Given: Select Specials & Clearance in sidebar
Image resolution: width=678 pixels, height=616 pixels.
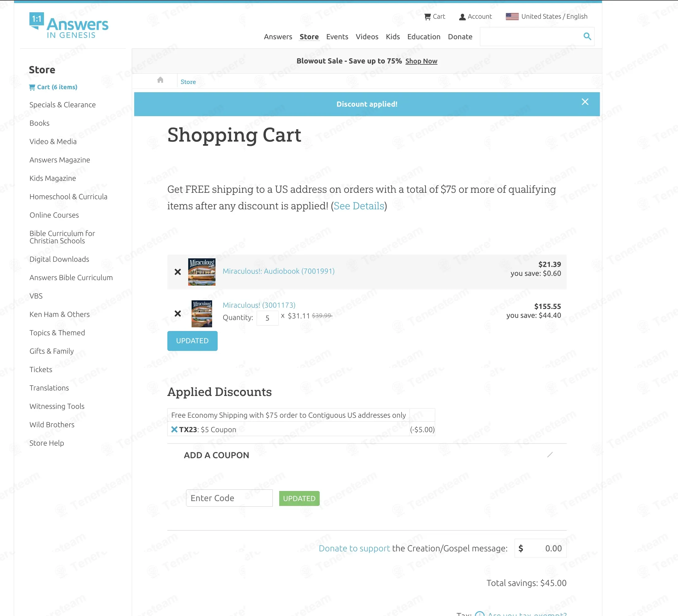Looking at the screenshot, I should coord(63,105).
